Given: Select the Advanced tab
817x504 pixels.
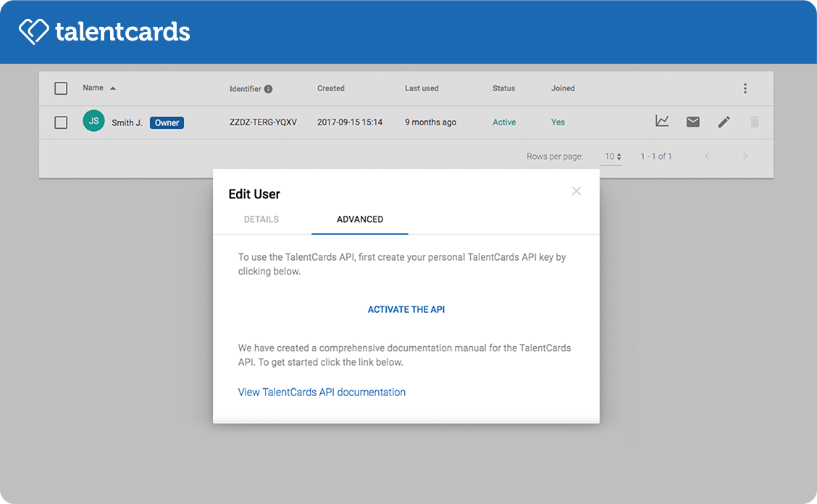Looking at the screenshot, I should pos(360,219).
